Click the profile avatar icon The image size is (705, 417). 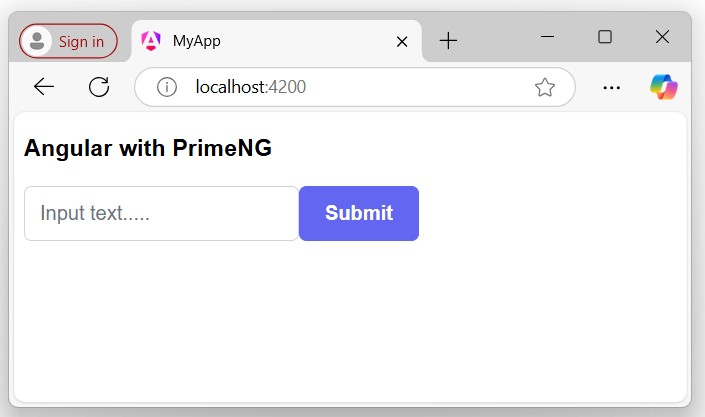click(38, 41)
